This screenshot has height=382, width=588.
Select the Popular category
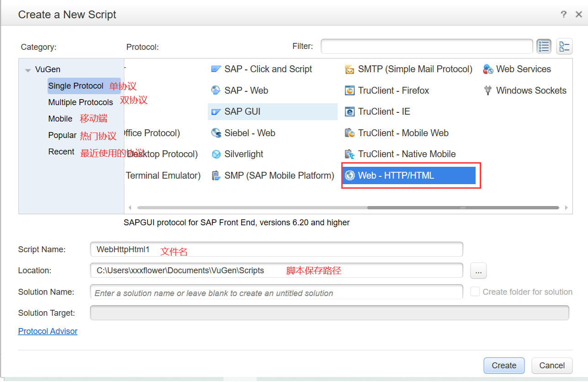[63, 135]
